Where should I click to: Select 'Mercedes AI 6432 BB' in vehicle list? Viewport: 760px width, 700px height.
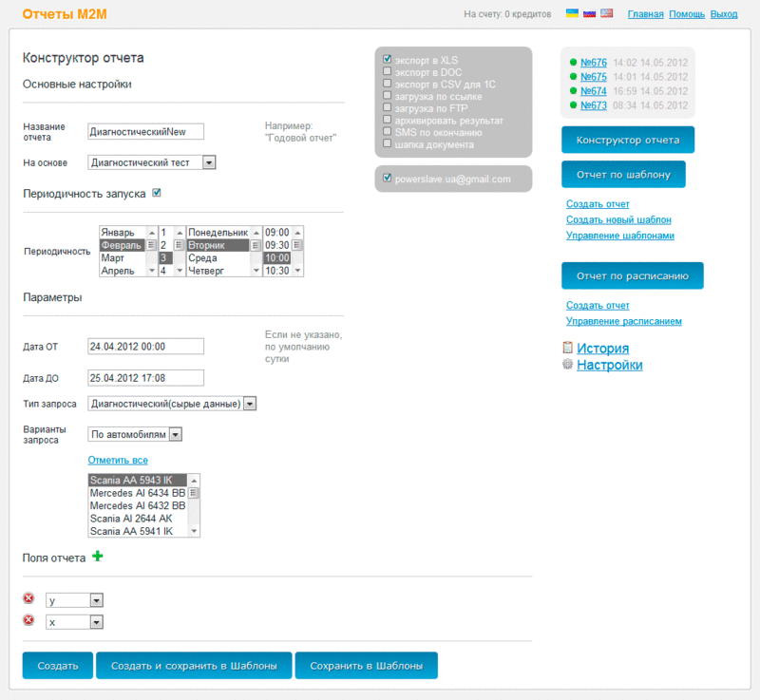(138, 505)
